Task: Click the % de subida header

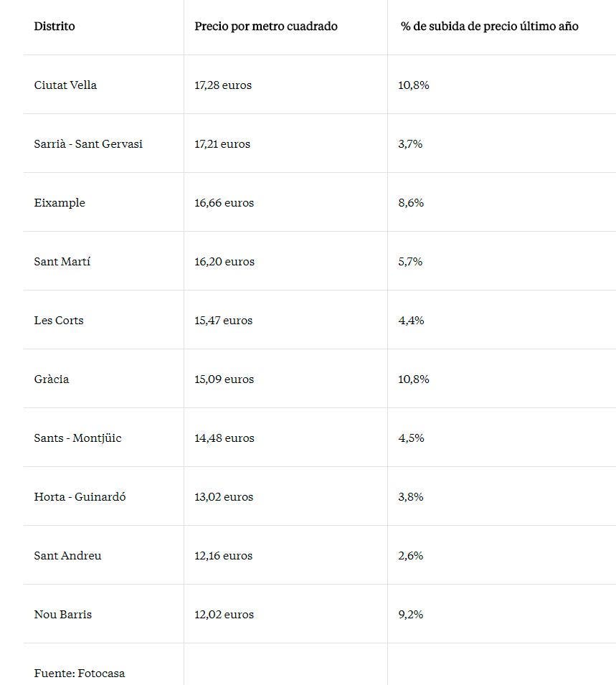Action: point(489,27)
